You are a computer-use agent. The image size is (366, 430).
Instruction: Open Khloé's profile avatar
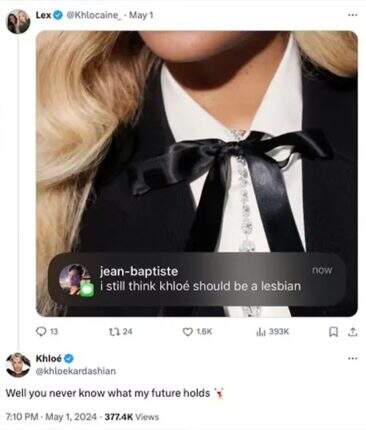18,365
